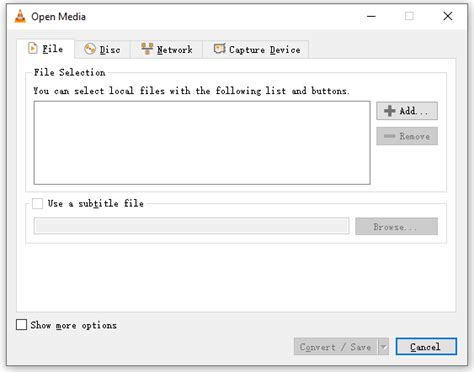The width and height of the screenshot is (474, 372).
Task: Open the Network tab
Action: pos(167,49)
